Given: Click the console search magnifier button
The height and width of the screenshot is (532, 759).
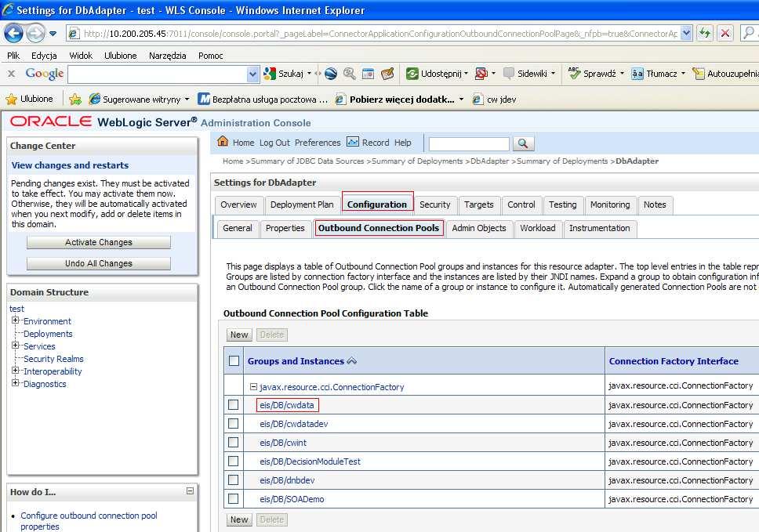Looking at the screenshot, I should tap(523, 143).
